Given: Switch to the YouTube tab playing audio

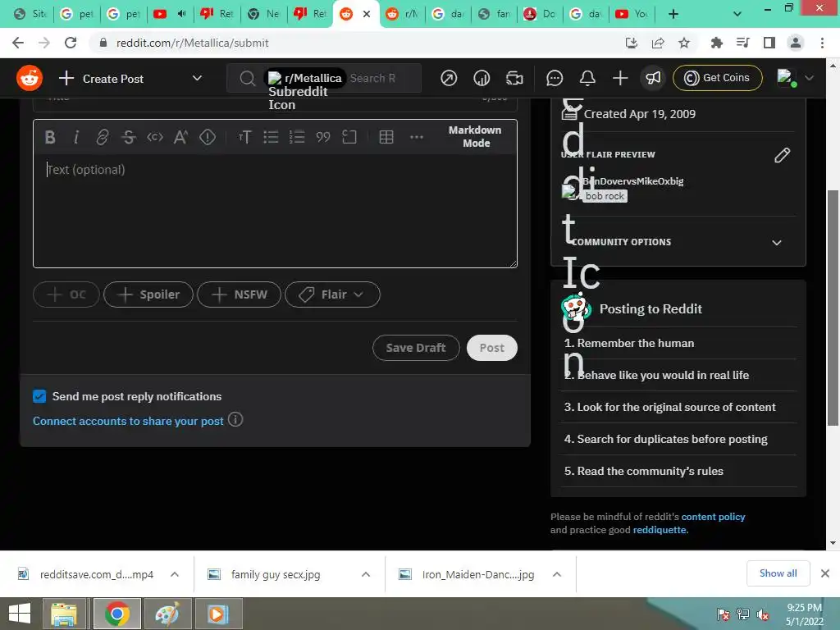Looking at the screenshot, I should [x=171, y=14].
